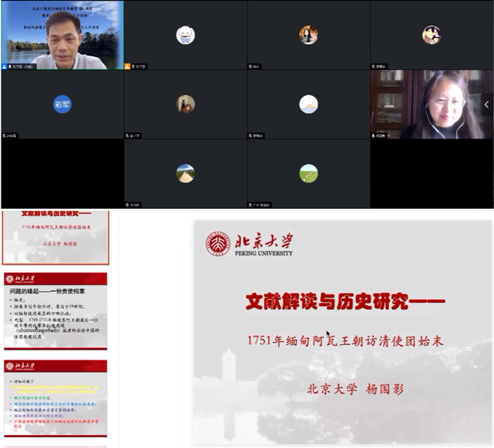
Task: Select the male speaker's video tile
Action: coord(62,35)
